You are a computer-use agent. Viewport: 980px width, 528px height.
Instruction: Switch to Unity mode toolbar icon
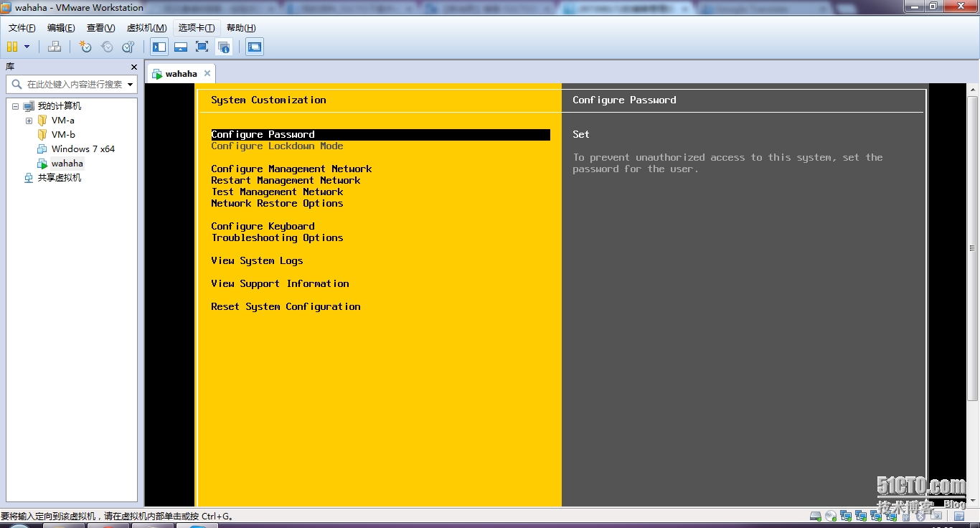[x=224, y=47]
